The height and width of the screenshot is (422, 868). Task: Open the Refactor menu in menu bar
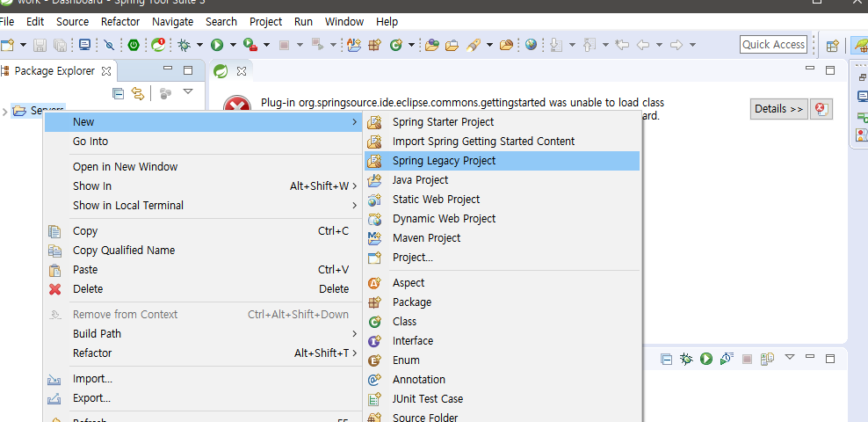point(120,22)
